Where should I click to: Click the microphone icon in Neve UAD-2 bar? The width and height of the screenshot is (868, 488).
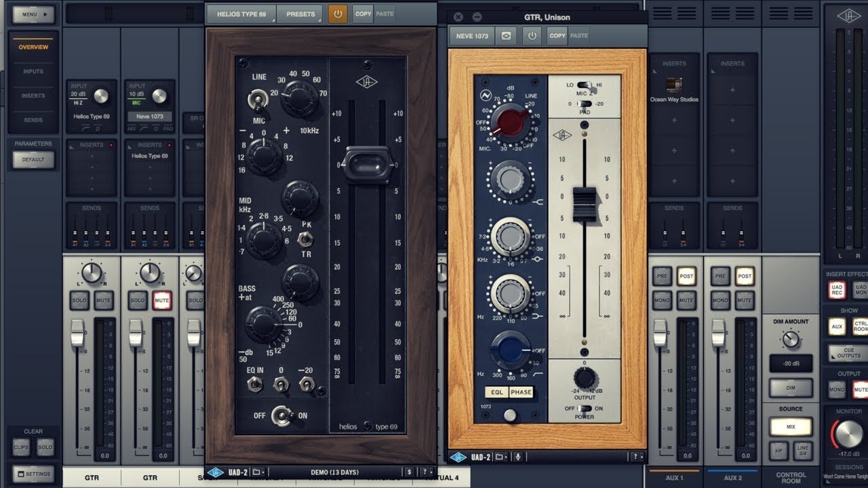518,457
